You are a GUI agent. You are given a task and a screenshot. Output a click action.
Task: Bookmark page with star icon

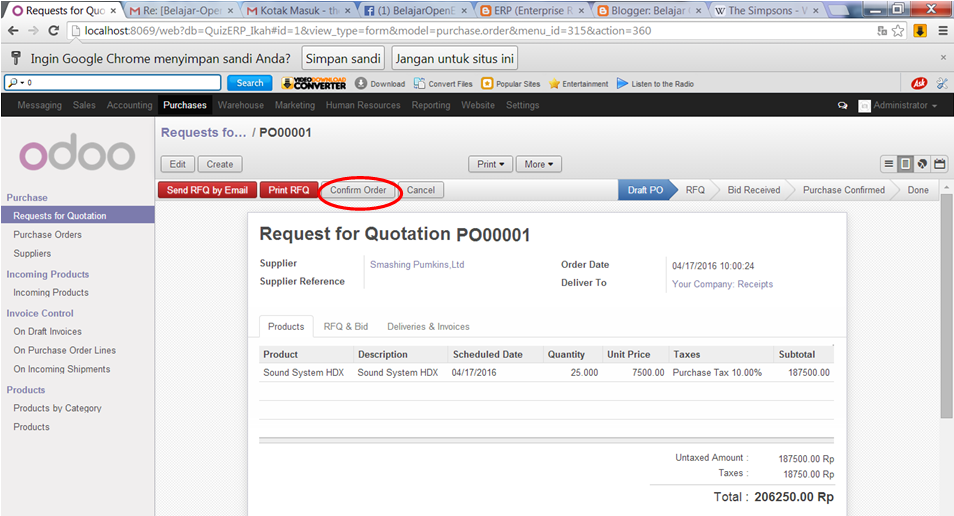click(x=898, y=30)
